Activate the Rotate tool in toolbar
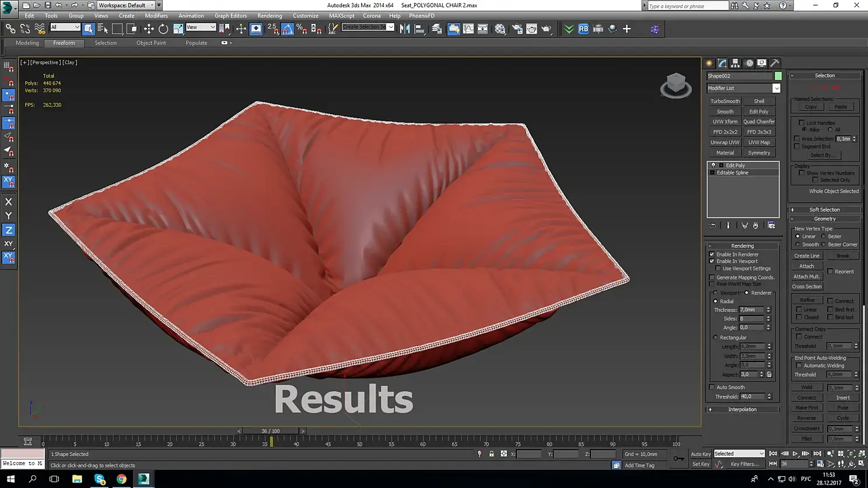 tap(163, 29)
